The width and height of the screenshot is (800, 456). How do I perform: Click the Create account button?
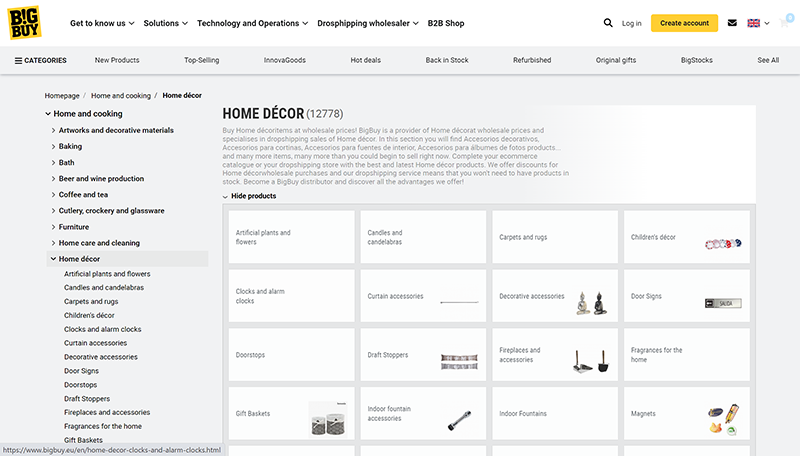[684, 23]
